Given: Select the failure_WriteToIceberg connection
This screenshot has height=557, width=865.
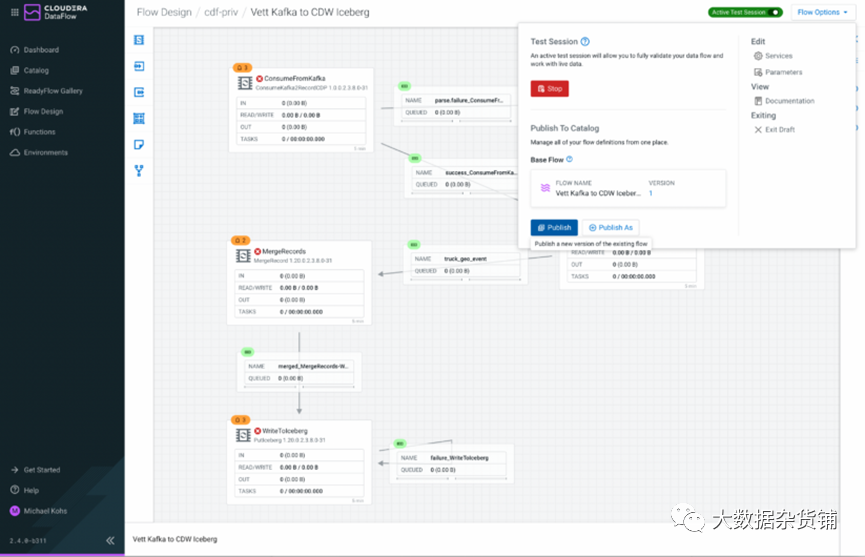Looking at the screenshot, I should pyautogui.click(x=452, y=464).
